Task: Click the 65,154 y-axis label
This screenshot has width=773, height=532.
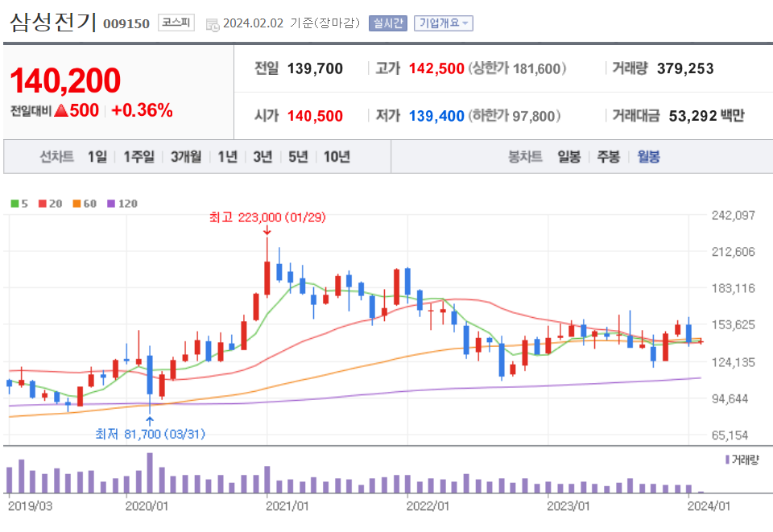Action: point(730,435)
